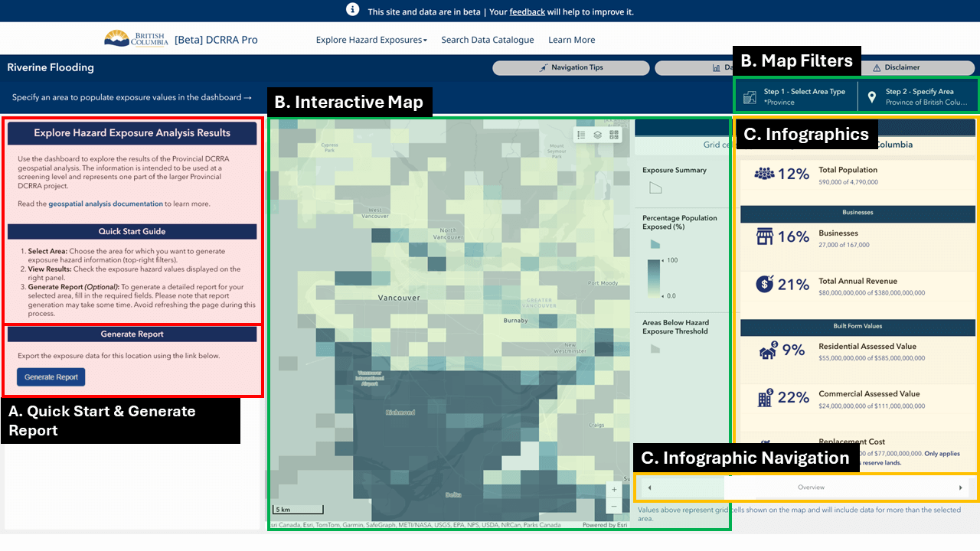Click the Quick Start Guide header
Screen dimensions: 980x551
(x=132, y=232)
